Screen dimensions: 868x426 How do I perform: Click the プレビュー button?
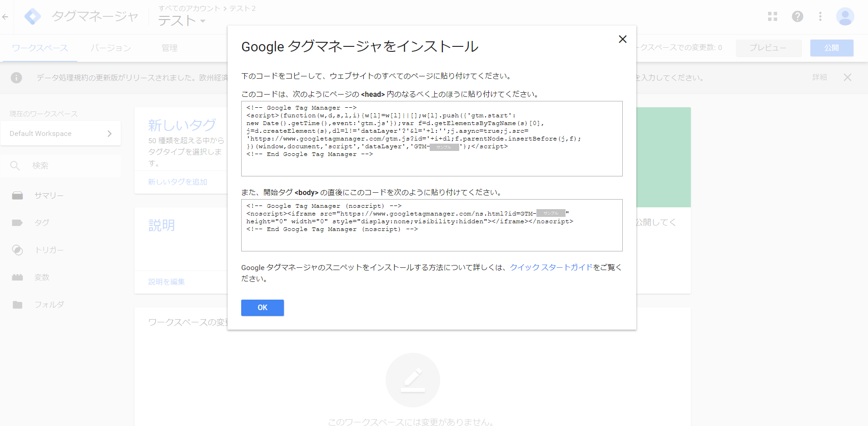[769, 48]
